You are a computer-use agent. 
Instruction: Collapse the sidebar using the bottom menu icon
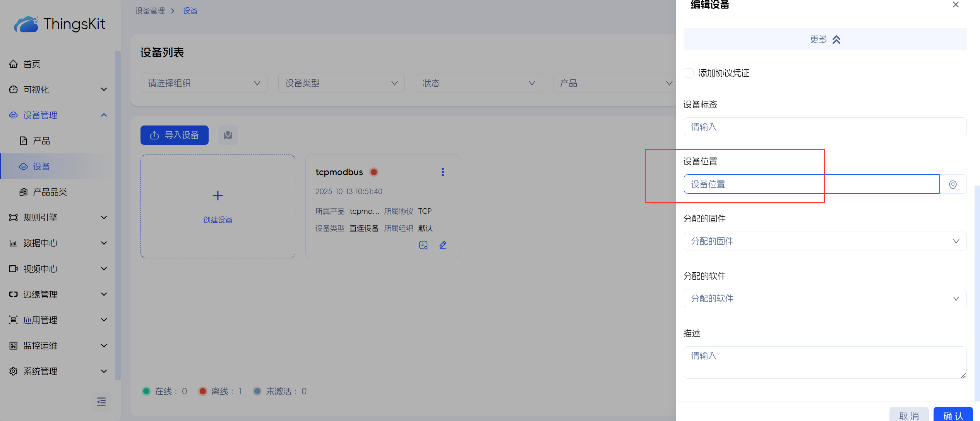pos(101,402)
